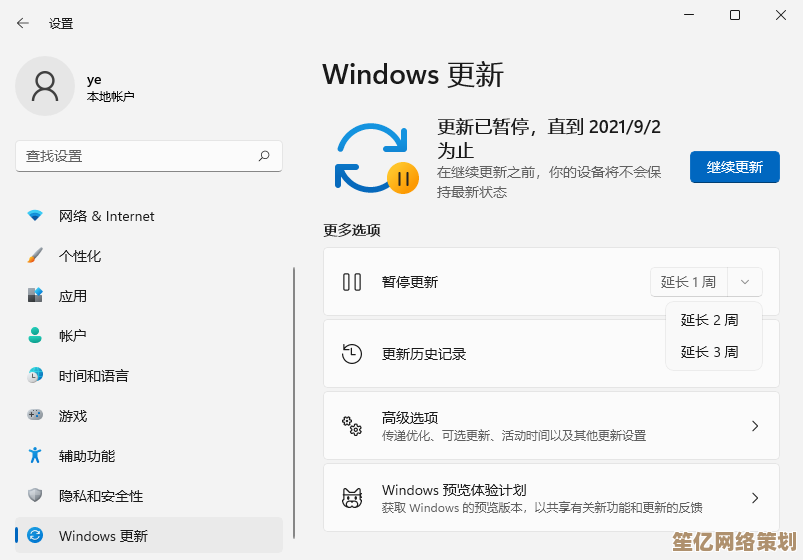Focus the 查找设置 search field
The width and height of the screenshot is (803, 560).
tap(149, 156)
